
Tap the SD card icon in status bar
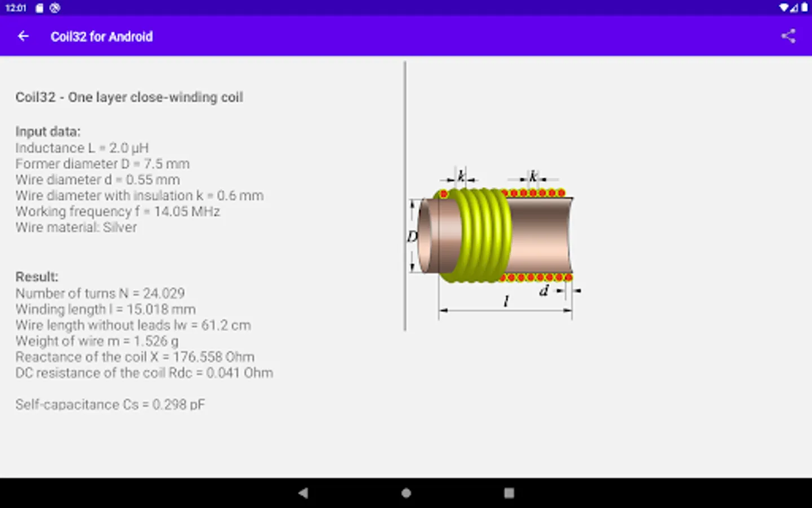tap(39, 8)
